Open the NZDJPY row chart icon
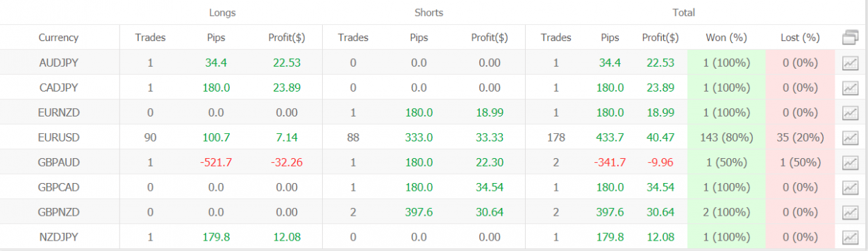Screen dimensions: 868x251 click(850, 238)
